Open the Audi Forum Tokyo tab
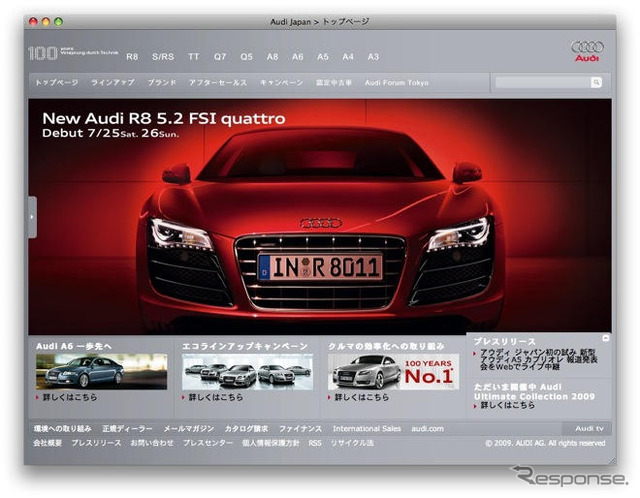640x498 pixels. [x=397, y=82]
